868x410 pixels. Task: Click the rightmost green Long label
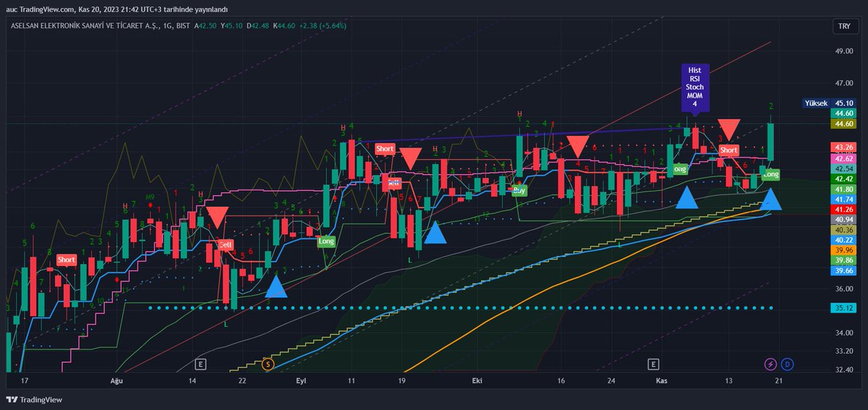point(771,174)
